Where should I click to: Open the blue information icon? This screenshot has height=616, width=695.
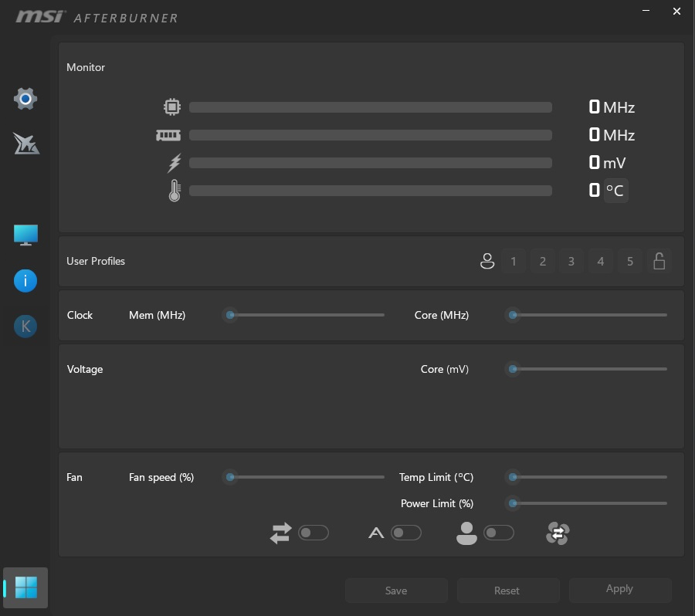coord(25,281)
